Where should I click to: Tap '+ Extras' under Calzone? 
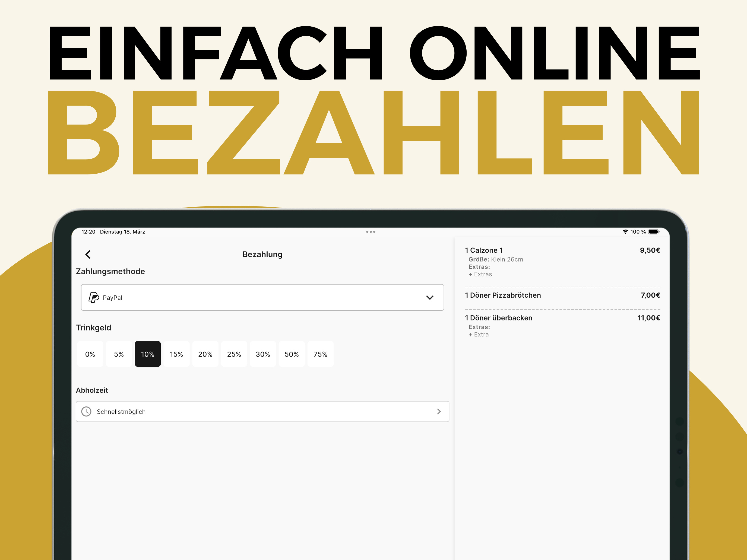pos(480,274)
